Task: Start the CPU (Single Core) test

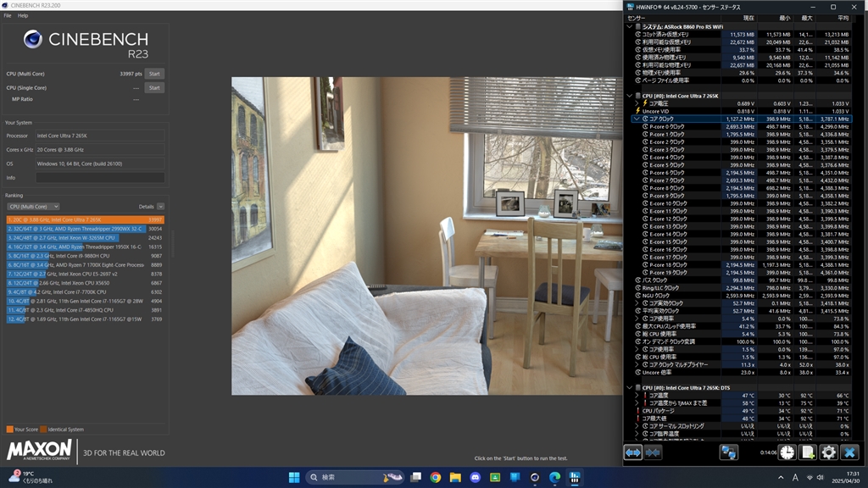Action: [154, 87]
